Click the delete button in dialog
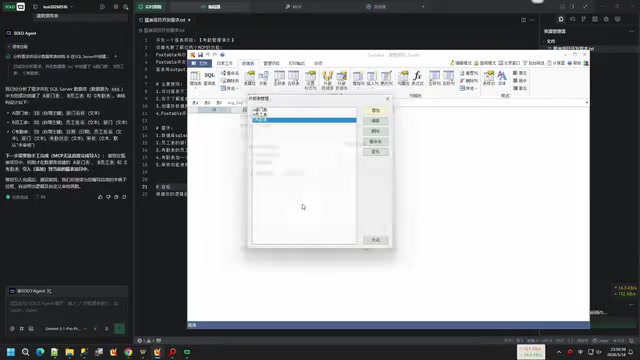Screen dimensions: 640x360 (376, 131)
